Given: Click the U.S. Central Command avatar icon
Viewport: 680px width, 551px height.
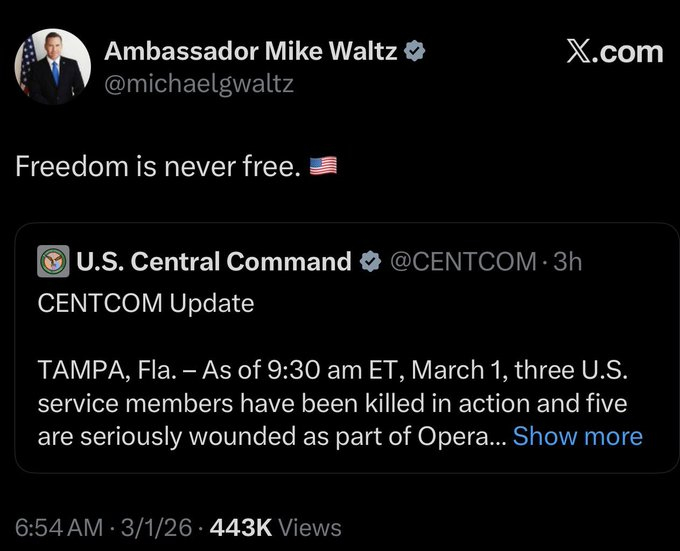Looking at the screenshot, I should pyautogui.click(x=52, y=262).
